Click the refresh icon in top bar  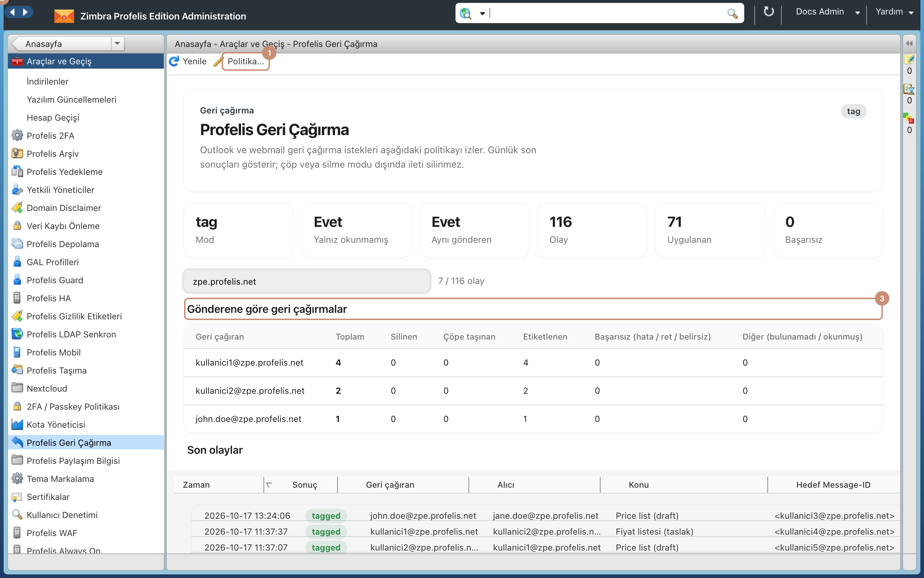click(768, 12)
